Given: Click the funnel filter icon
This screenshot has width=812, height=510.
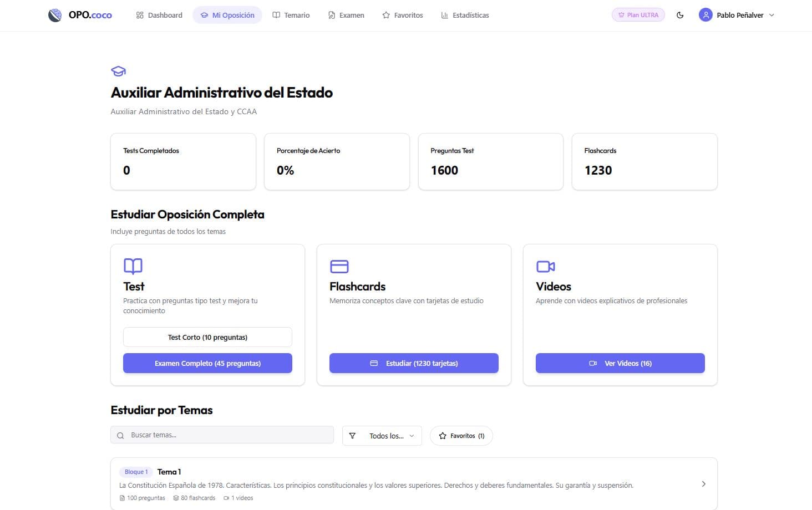Looking at the screenshot, I should (352, 436).
